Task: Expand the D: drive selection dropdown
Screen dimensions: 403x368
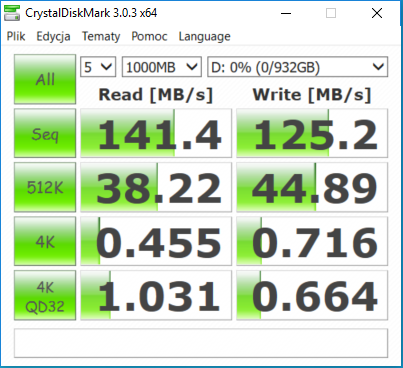Action: (x=298, y=67)
